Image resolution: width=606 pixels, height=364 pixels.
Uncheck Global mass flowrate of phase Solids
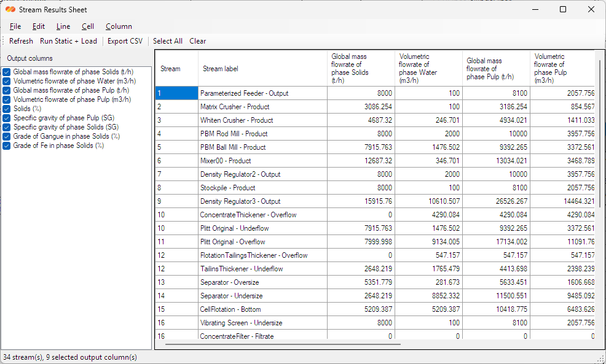tap(7, 72)
